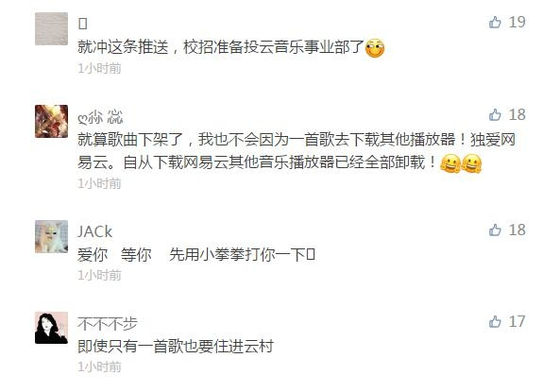Click thumbs-up on ღ亦 惢's comment
Image resolution: width=560 pixels, height=392 pixels.
click(x=495, y=114)
